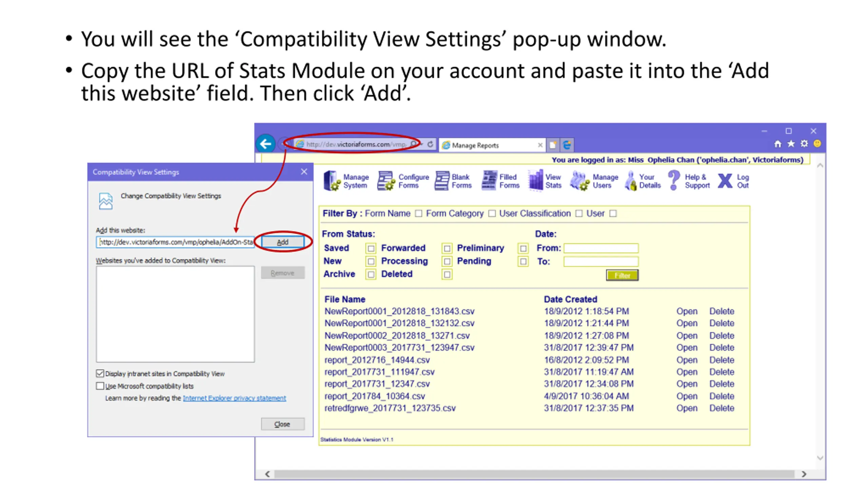Click the browser back arrow button
This screenshot has height=488, width=868.
point(265,144)
